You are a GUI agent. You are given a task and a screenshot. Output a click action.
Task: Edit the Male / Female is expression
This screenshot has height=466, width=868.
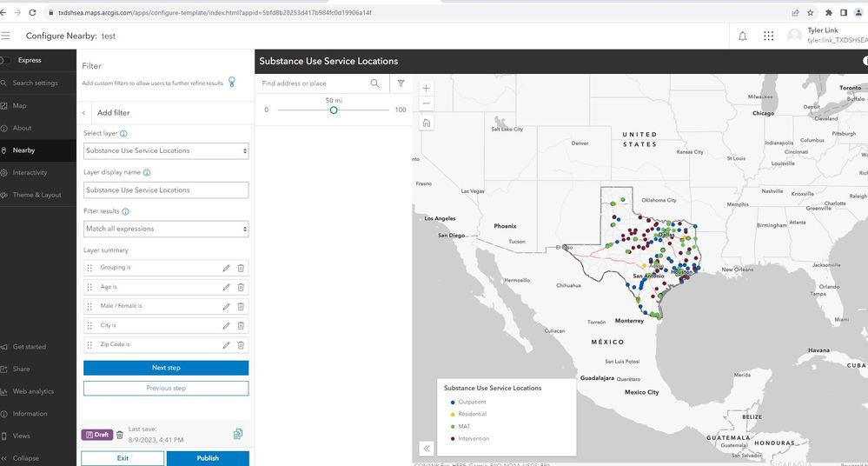(x=226, y=306)
